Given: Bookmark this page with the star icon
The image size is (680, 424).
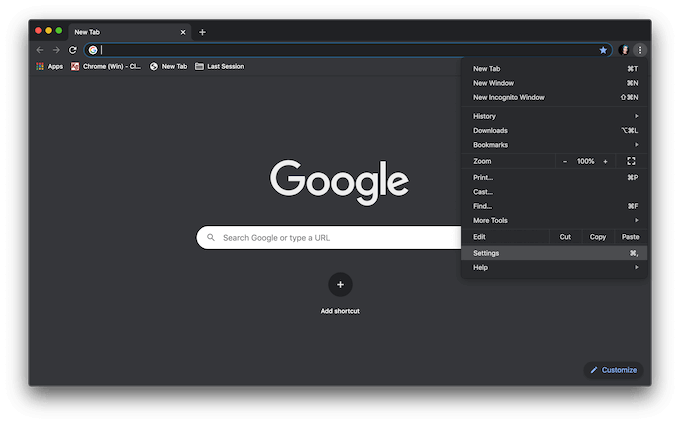Looking at the screenshot, I should coord(603,50).
